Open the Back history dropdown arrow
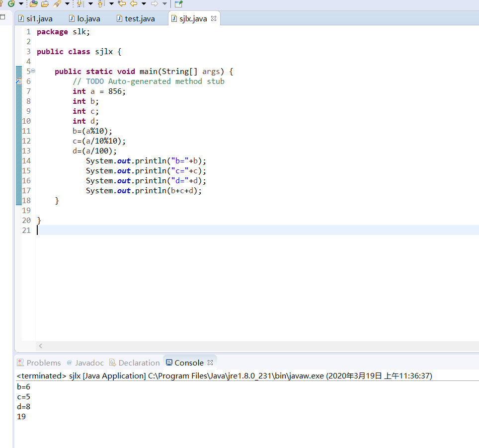Screen dimensions: 479x448 (x=144, y=3)
